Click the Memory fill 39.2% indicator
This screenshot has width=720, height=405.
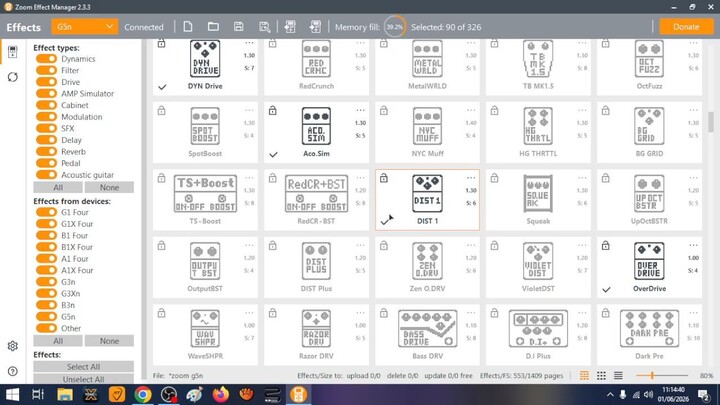pos(394,27)
